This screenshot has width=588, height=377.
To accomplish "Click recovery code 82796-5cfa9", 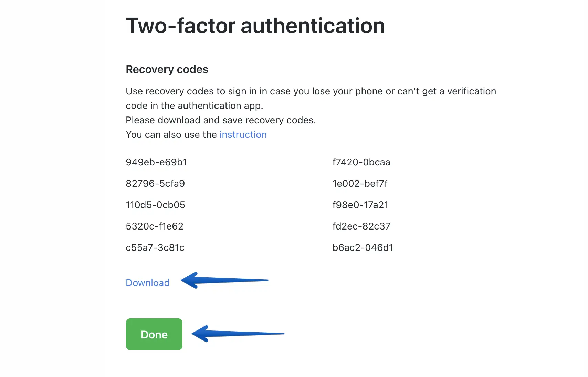I will pyautogui.click(x=155, y=183).
